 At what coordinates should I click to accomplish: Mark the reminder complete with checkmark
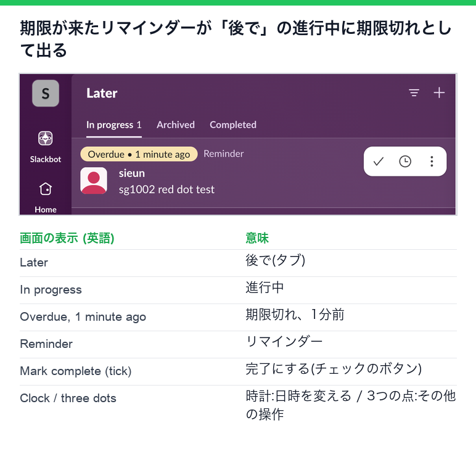click(x=379, y=161)
